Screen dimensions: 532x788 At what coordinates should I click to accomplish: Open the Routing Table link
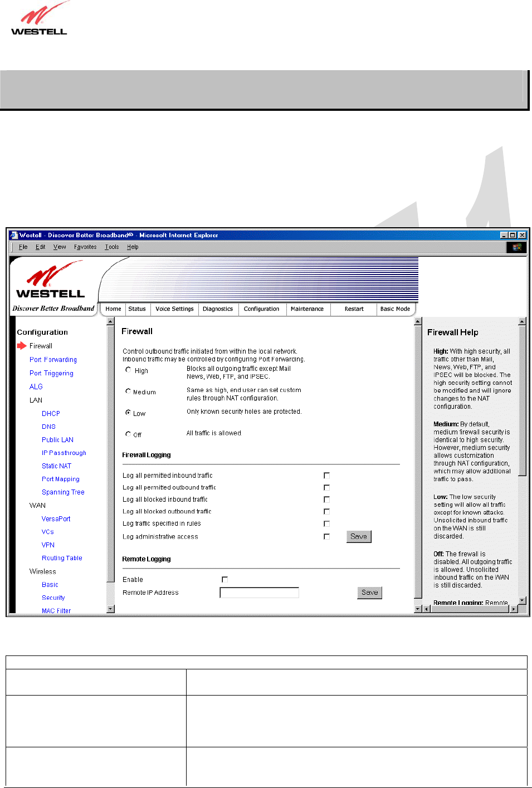[62, 558]
